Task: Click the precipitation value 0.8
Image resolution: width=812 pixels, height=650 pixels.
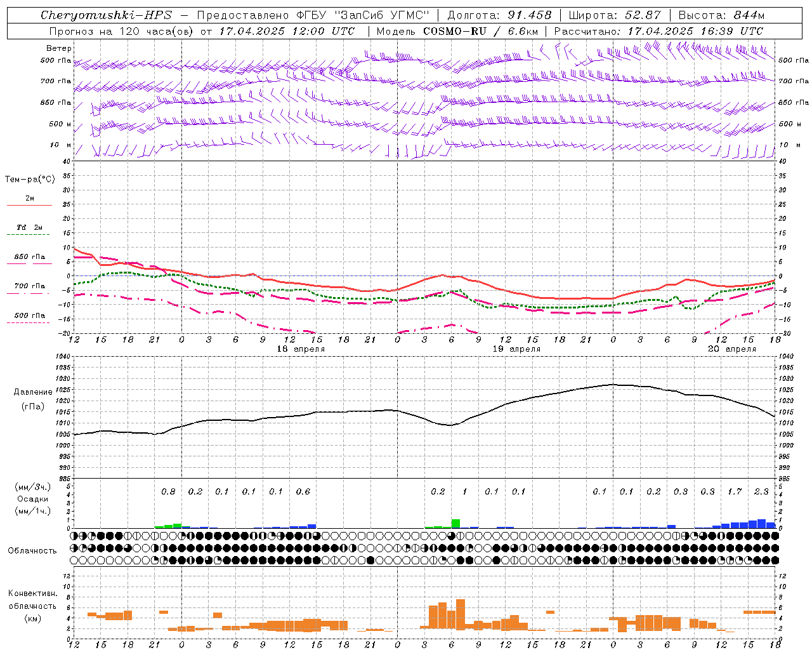Action: pyautogui.click(x=168, y=492)
